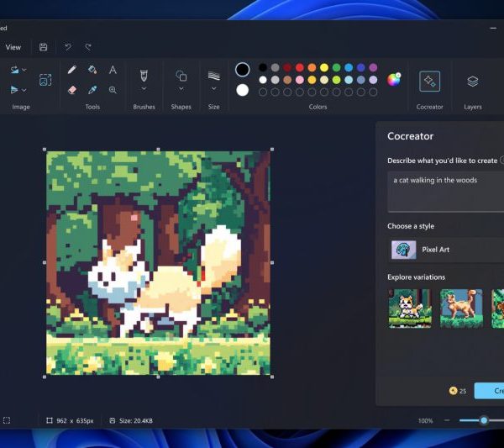Select the Text tool
This screenshot has width=504, height=448.
point(113,70)
